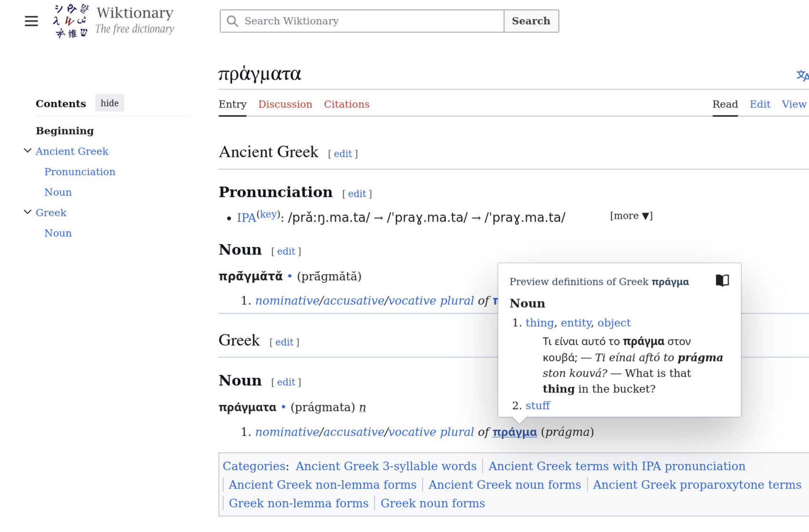Open the Citations tab
The width and height of the screenshot is (809, 532).
pos(347,104)
